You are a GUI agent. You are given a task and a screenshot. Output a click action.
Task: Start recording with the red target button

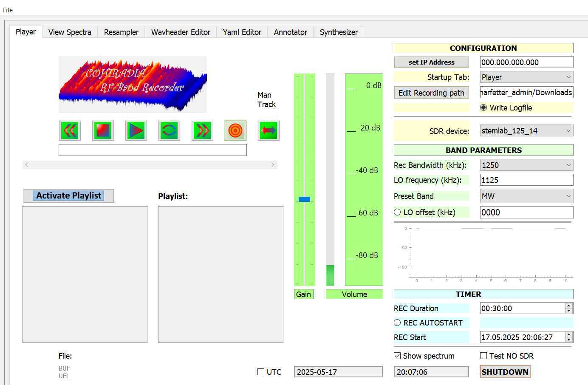(235, 130)
